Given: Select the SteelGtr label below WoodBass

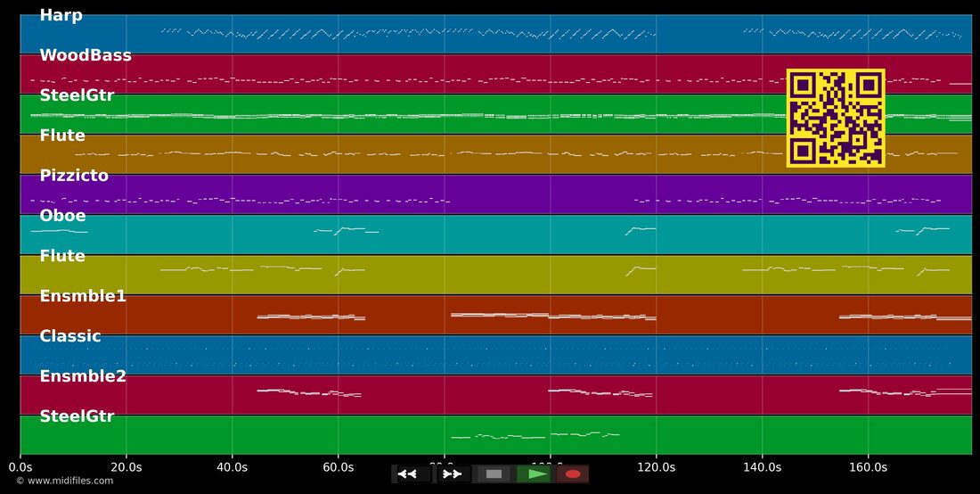Looking at the screenshot, I should [77, 95].
